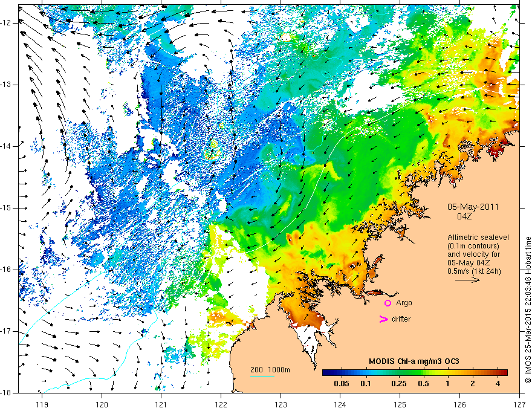The width and height of the screenshot is (532, 411).
Task: Click the '200 1000m' bathymetry label
Action: [x=270, y=370]
